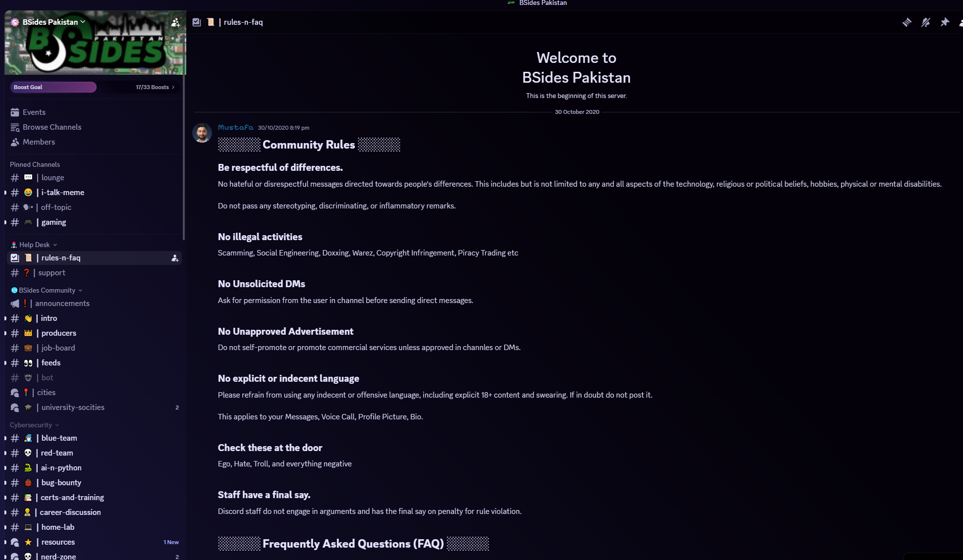This screenshot has width=963, height=560.
Task: Click the hash icon beside bug-bounty
Action: (15, 483)
